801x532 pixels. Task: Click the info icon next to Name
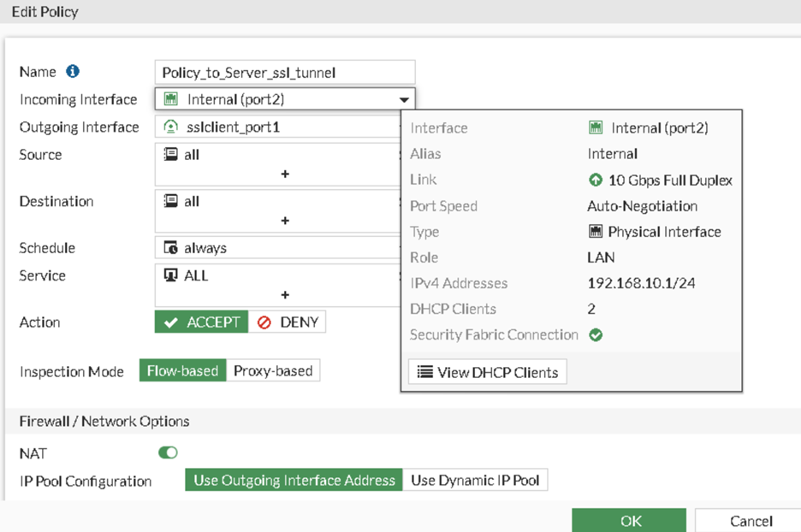[x=73, y=72]
